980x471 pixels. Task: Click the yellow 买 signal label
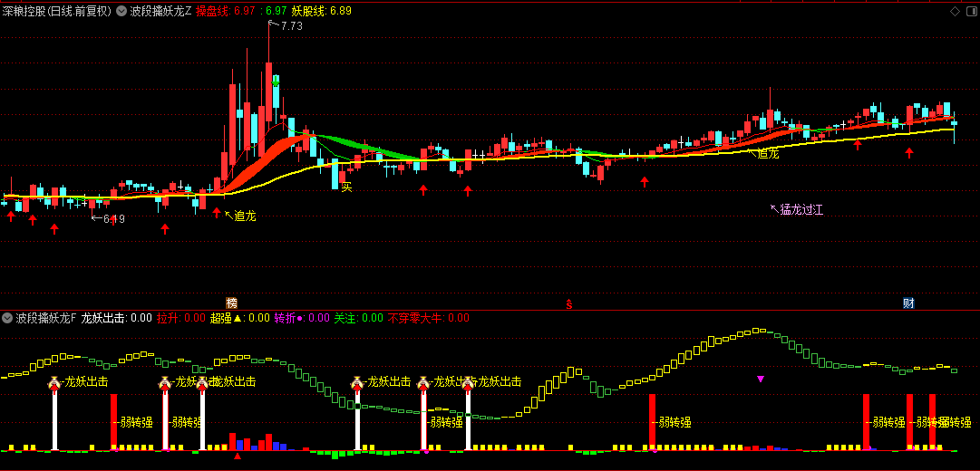pyautogui.click(x=347, y=187)
